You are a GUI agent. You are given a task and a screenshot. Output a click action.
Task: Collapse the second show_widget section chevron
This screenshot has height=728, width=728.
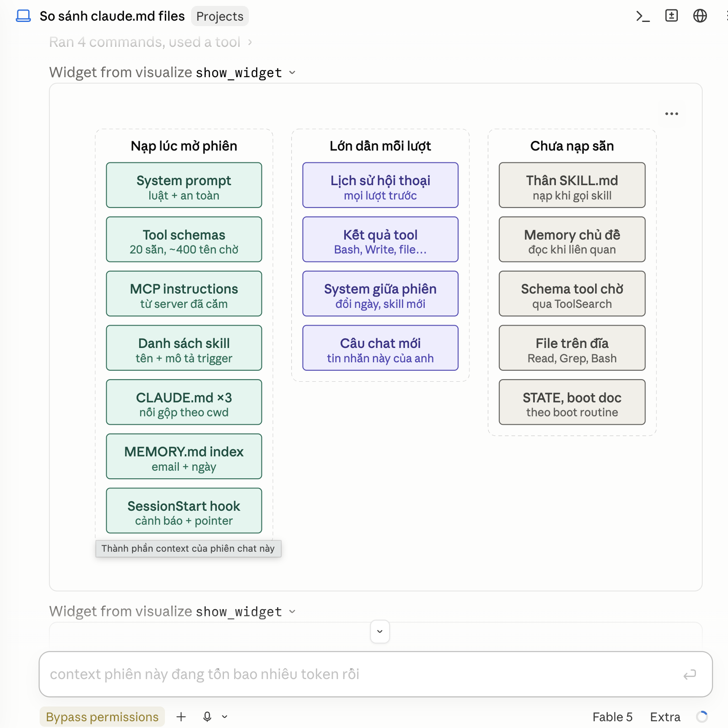click(x=292, y=612)
